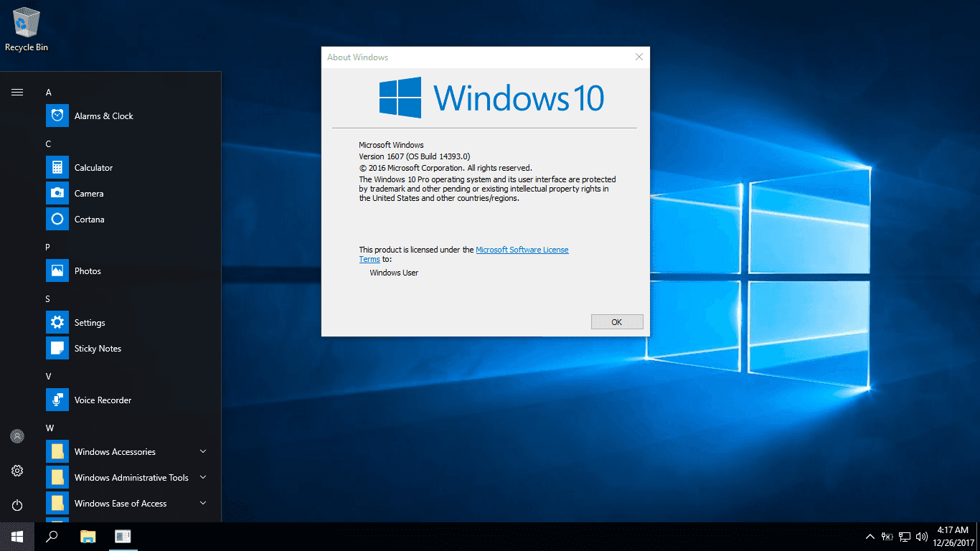This screenshot has width=980, height=551.
Task: Expand the hamburger menu in Start
Action: pyautogui.click(x=17, y=92)
